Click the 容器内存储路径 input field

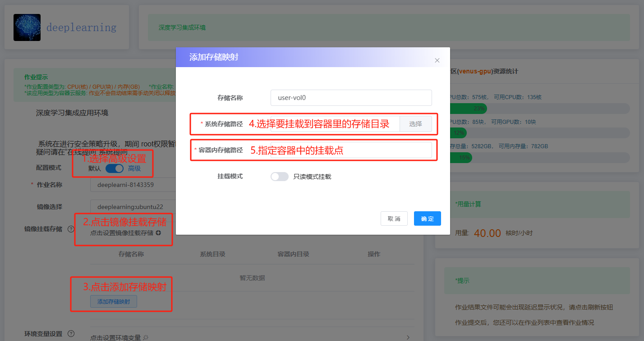pos(351,150)
